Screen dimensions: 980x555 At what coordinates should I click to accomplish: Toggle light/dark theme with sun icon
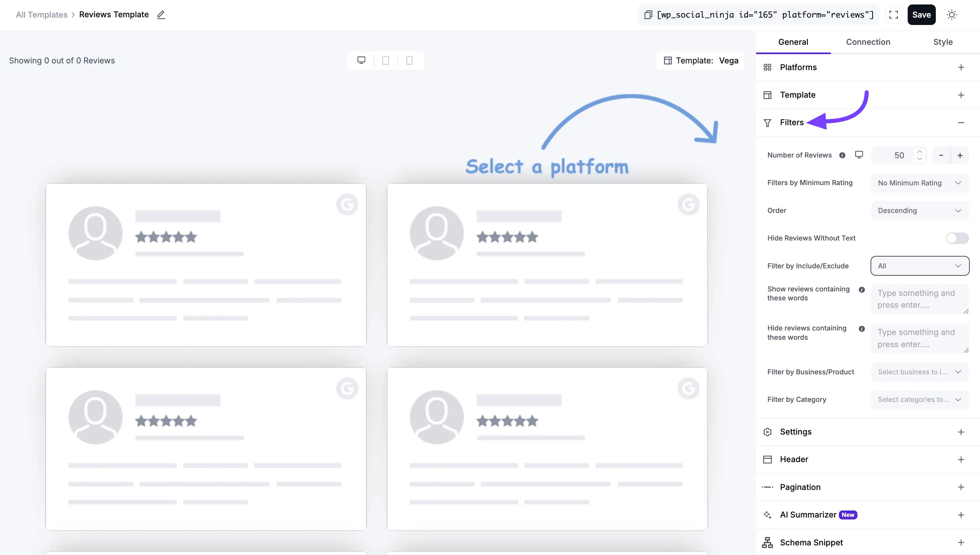[952, 14]
